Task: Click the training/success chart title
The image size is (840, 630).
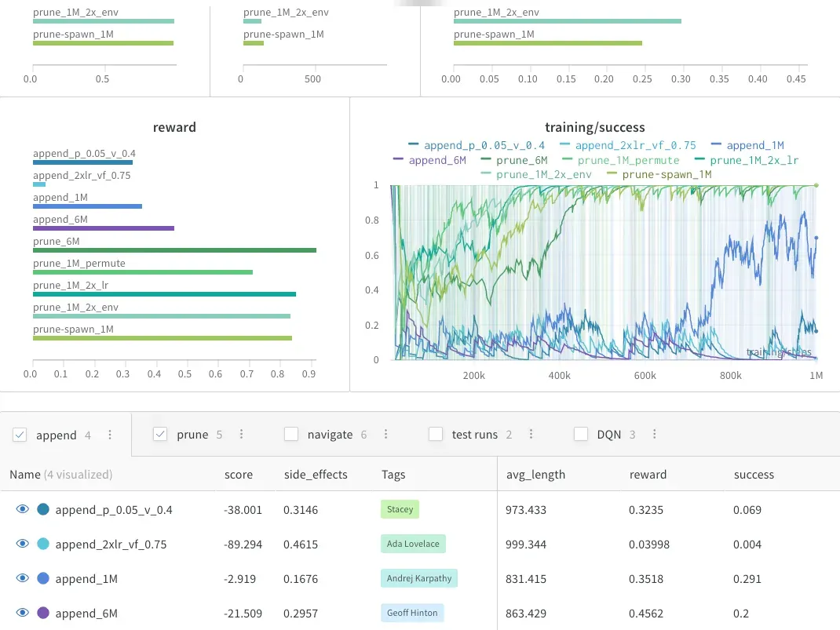Action: point(594,127)
